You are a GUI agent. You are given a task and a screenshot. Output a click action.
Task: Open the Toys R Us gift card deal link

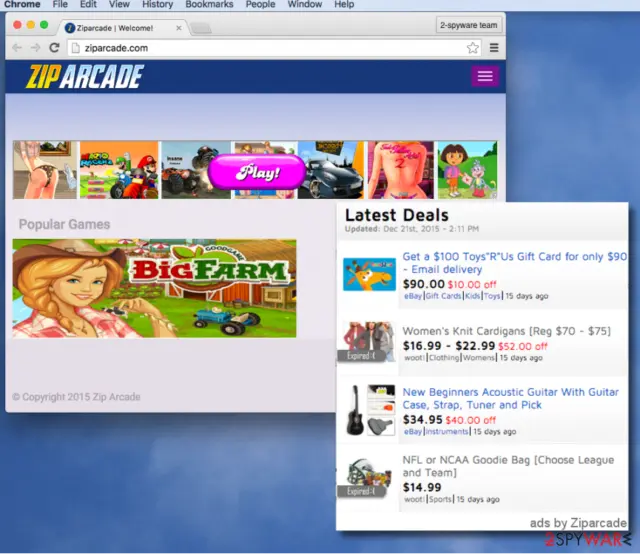point(515,263)
